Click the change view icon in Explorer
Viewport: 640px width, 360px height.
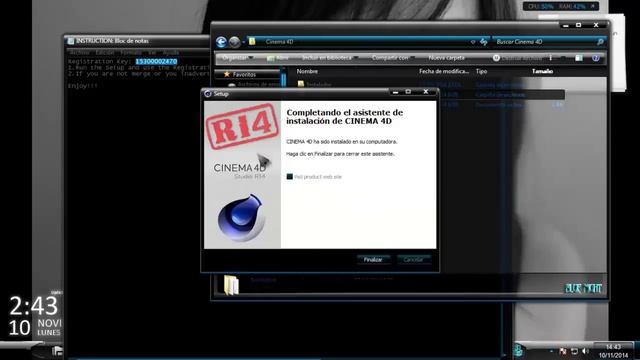pyautogui.click(x=550, y=58)
